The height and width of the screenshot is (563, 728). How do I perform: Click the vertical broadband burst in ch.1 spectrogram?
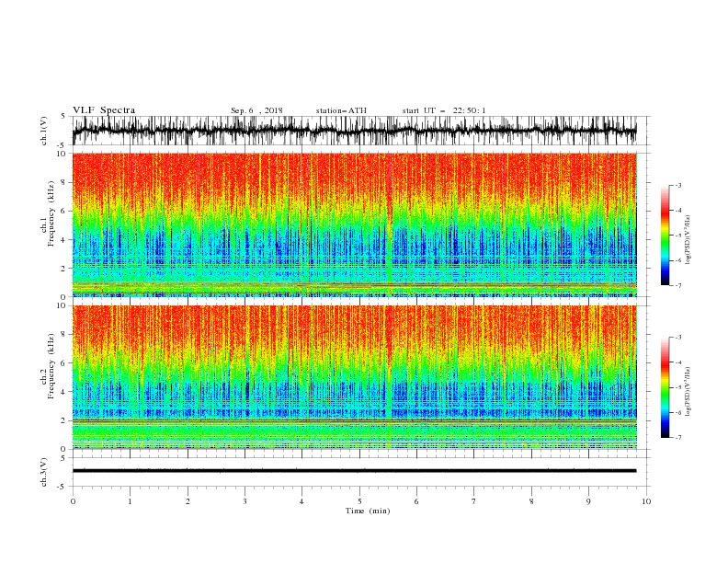point(389,224)
